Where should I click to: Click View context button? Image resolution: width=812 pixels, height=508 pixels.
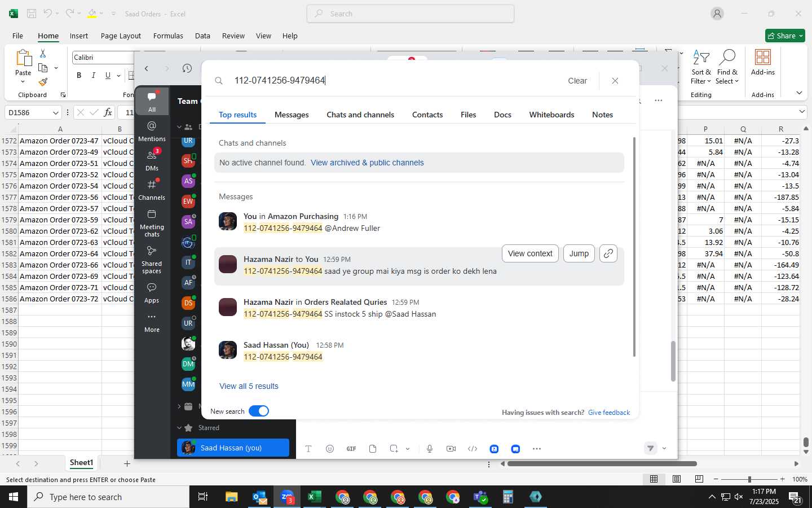pyautogui.click(x=530, y=253)
